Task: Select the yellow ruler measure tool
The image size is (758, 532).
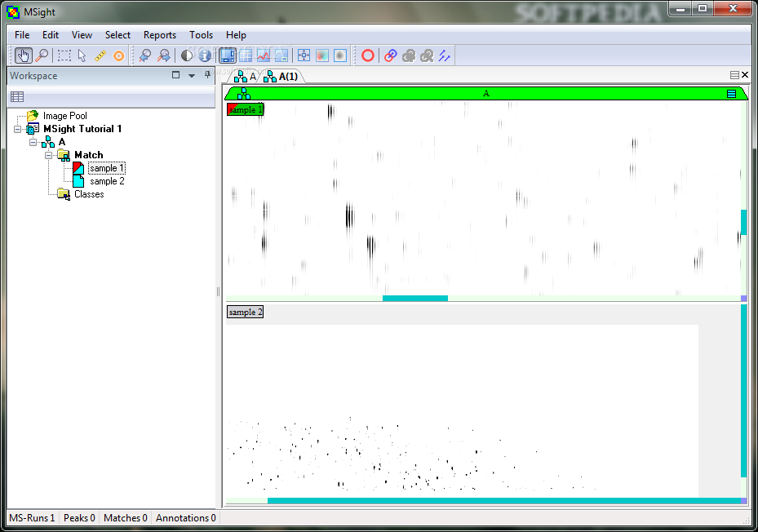Action: [100, 55]
